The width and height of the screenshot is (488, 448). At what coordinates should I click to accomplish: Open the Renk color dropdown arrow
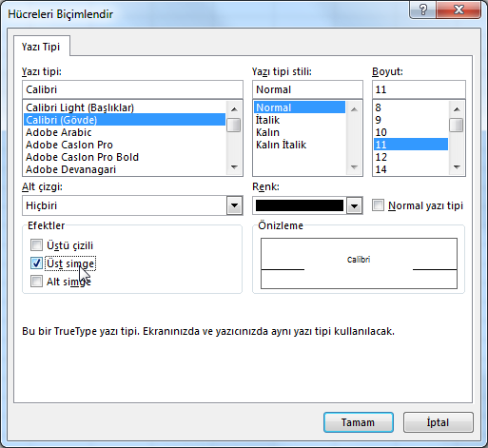pos(354,205)
